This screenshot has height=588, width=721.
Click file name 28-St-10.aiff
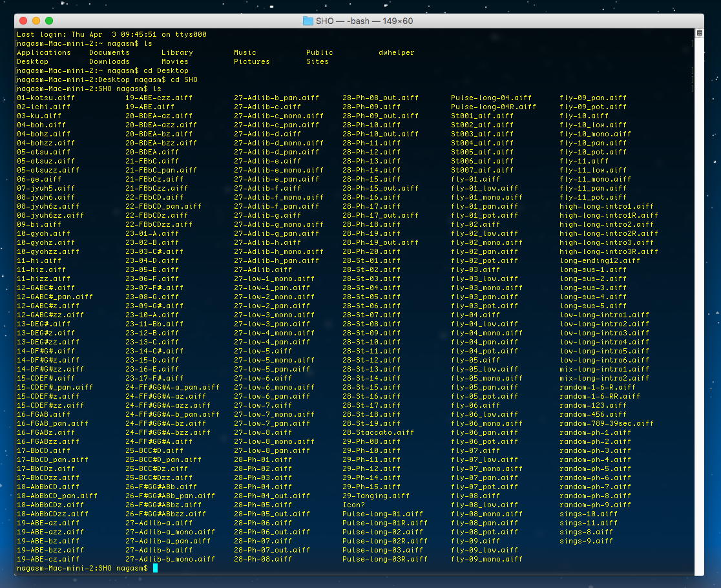click(371, 342)
